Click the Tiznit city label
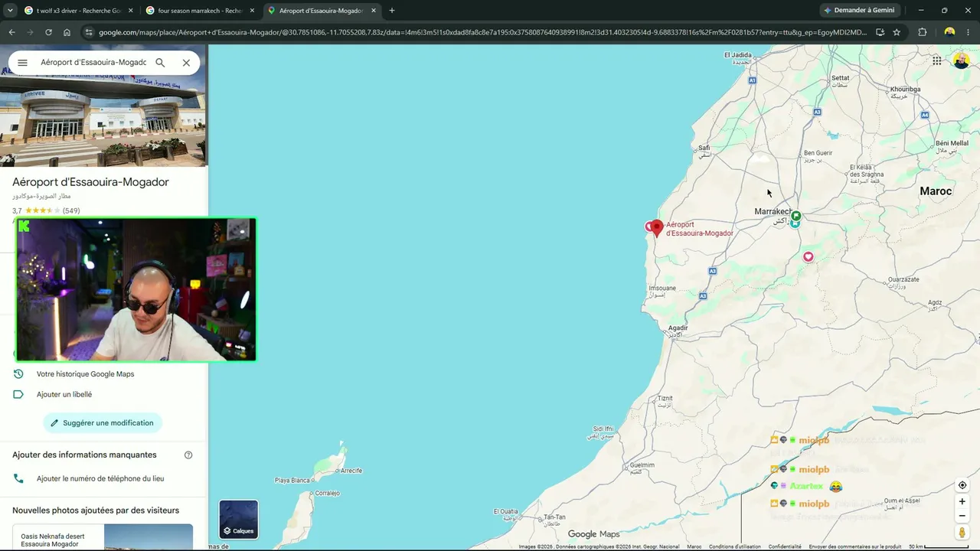This screenshot has width=980, height=551. click(x=665, y=399)
